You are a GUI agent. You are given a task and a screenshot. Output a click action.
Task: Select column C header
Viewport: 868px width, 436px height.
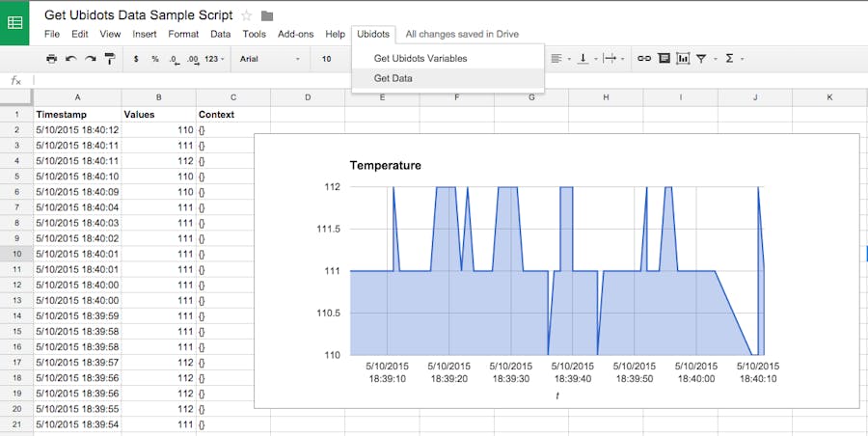point(233,97)
